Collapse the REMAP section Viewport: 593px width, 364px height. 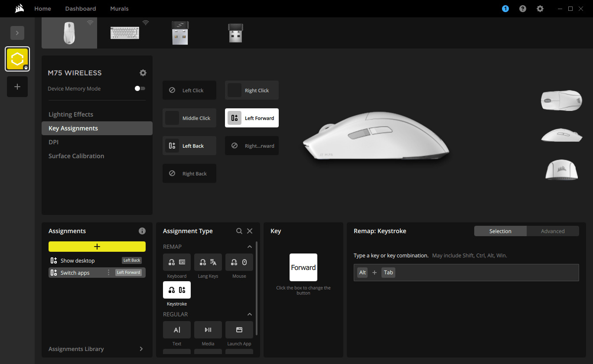(250, 247)
